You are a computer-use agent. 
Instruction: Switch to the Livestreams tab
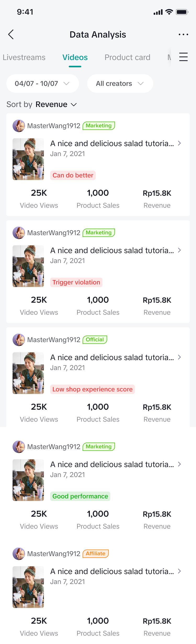coord(24,57)
